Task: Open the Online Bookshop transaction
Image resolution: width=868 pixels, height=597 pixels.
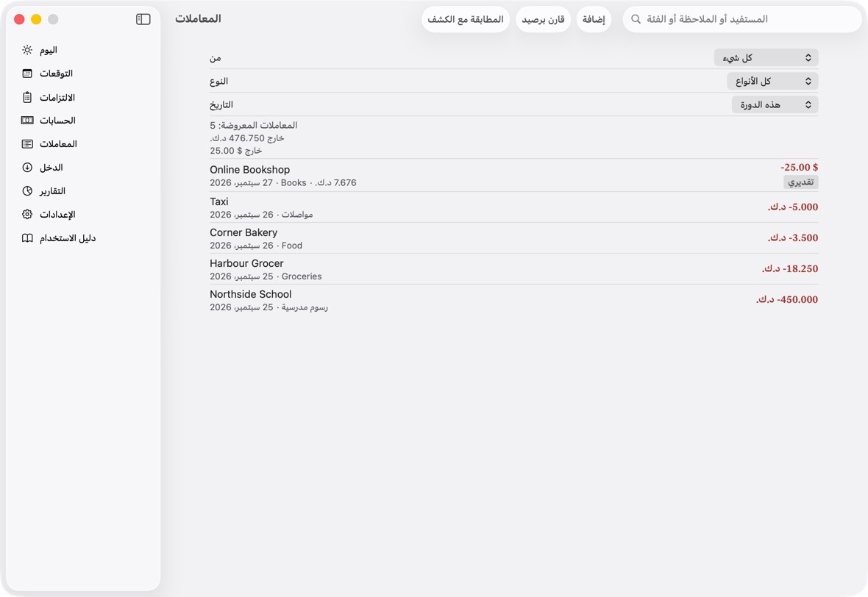Action: [513, 176]
